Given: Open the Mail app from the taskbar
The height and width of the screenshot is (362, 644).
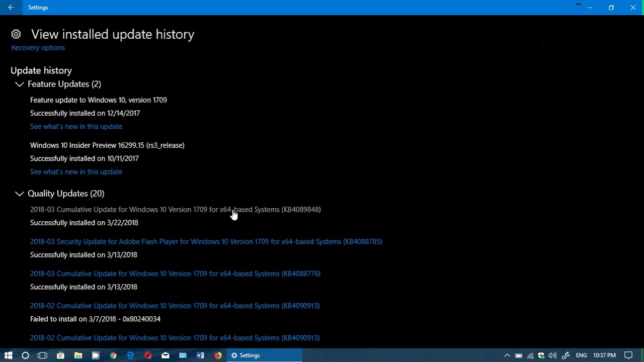Looking at the screenshot, I should pos(166,355).
